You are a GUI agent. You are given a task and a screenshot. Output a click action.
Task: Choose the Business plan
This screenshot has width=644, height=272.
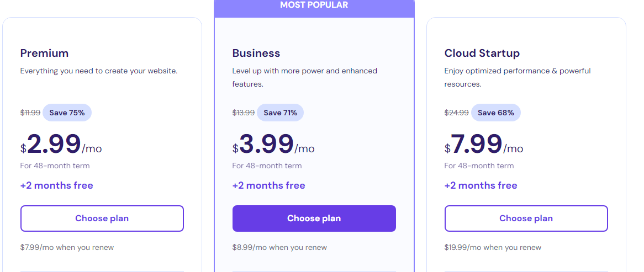click(314, 218)
